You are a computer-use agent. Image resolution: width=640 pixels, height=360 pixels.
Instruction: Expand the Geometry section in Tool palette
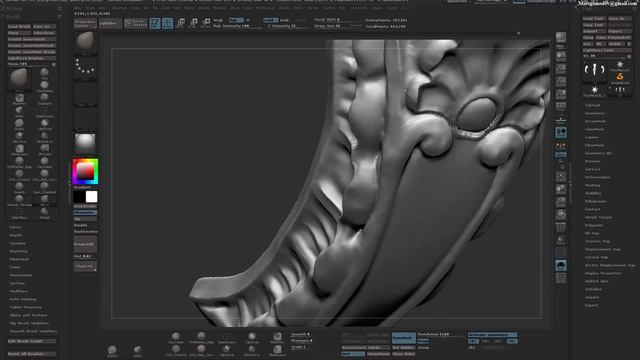(x=595, y=113)
